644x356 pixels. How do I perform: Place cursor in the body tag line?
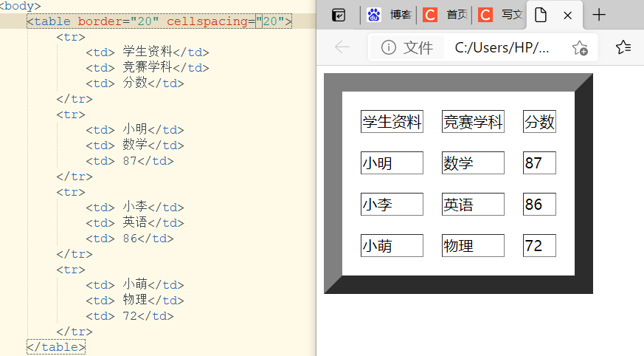(20, 6)
